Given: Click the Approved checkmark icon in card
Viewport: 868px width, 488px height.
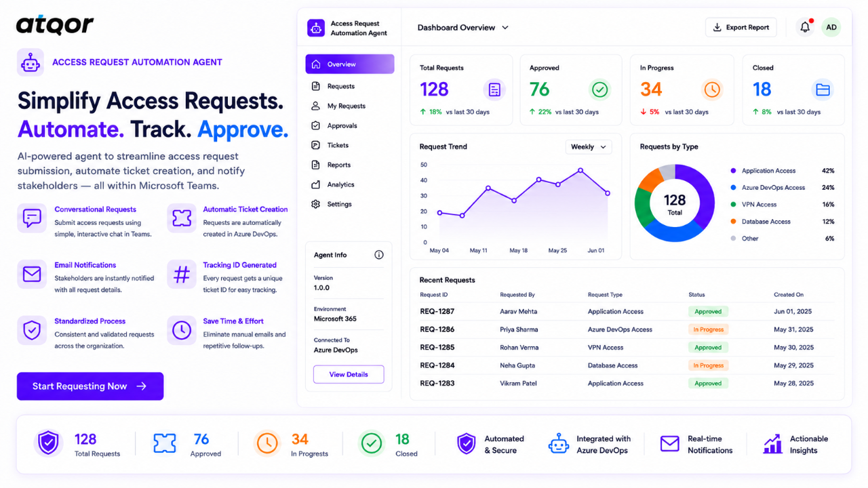Looking at the screenshot, I should pos(599,89).
